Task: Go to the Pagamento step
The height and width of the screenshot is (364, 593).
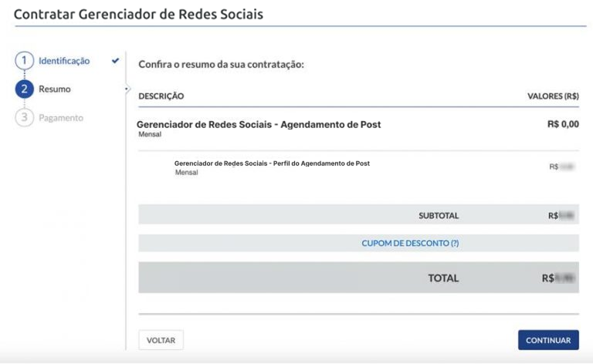Action: tap(61, 118)
